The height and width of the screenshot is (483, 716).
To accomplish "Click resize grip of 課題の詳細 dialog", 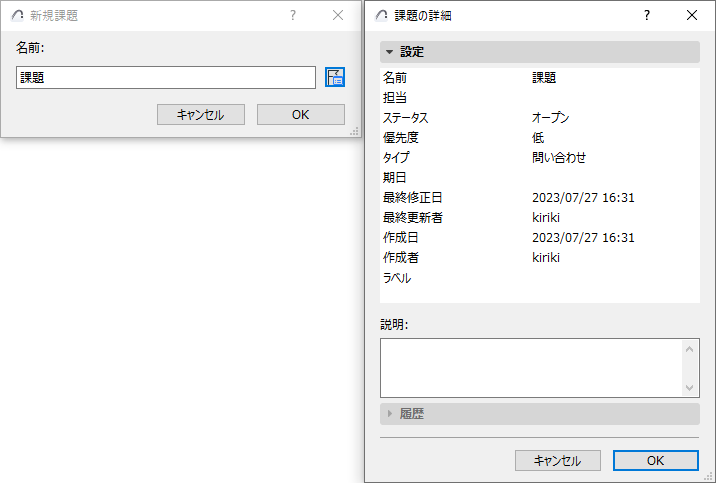I will (708, 477).
